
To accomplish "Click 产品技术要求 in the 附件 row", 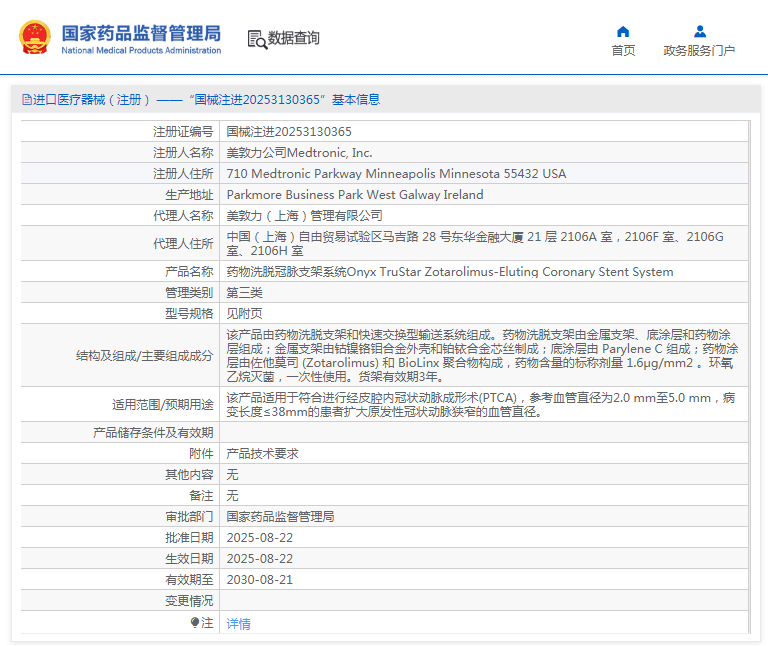I will coord(262,453).
